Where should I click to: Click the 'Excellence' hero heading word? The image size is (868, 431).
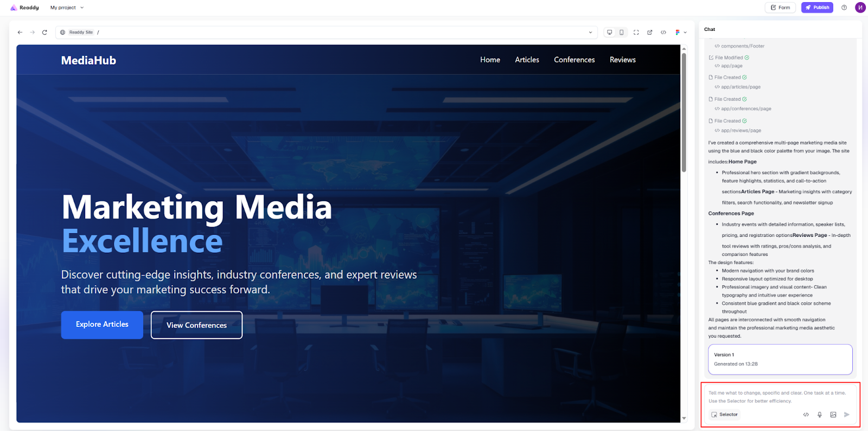tap(142, 241)
